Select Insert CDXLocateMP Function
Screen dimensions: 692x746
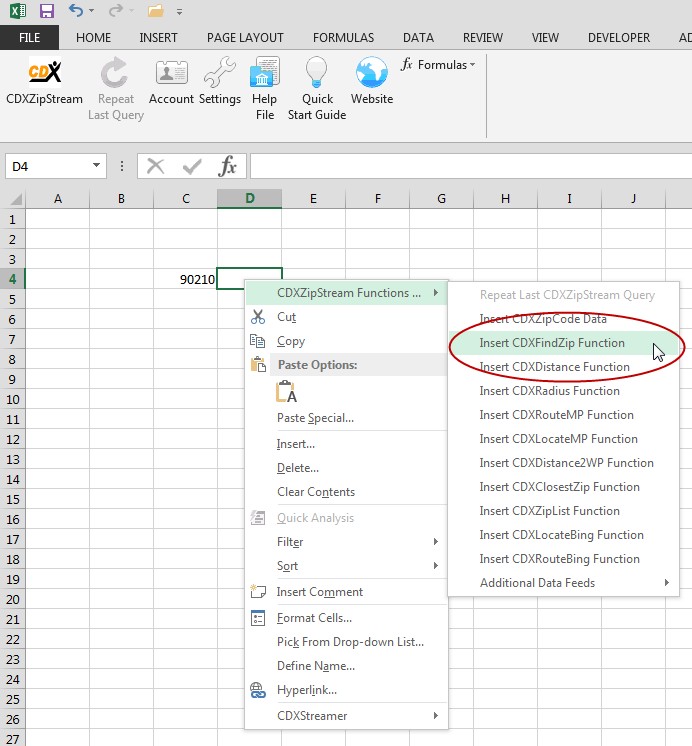click(x=563, y=439)
